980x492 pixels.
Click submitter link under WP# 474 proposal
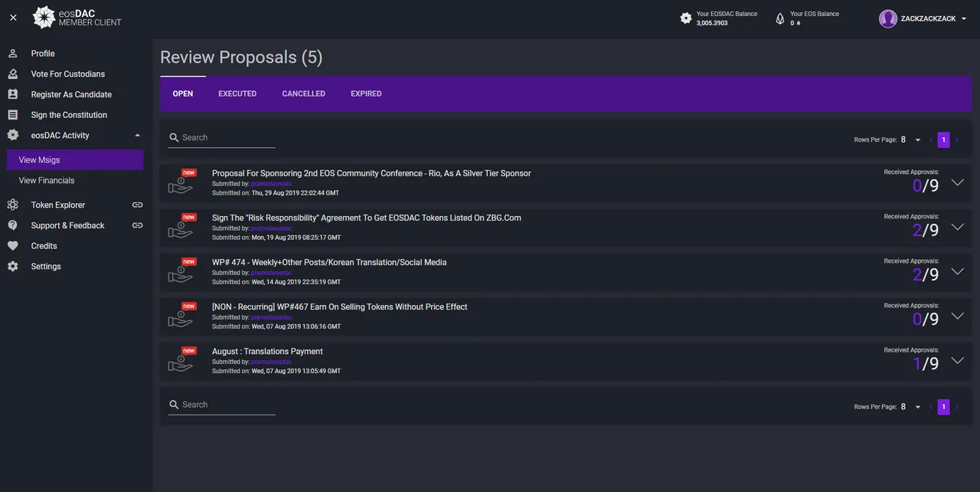(272, 273)
